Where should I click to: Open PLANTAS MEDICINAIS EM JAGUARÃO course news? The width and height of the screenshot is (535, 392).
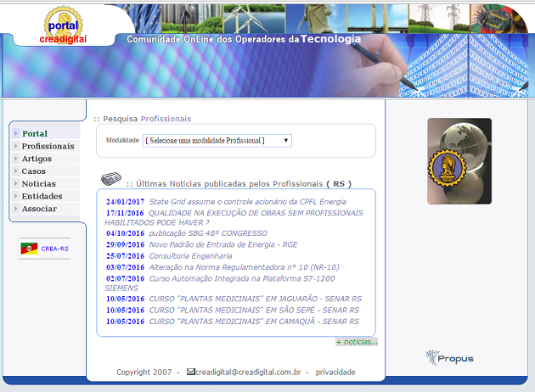pos(256,299)
